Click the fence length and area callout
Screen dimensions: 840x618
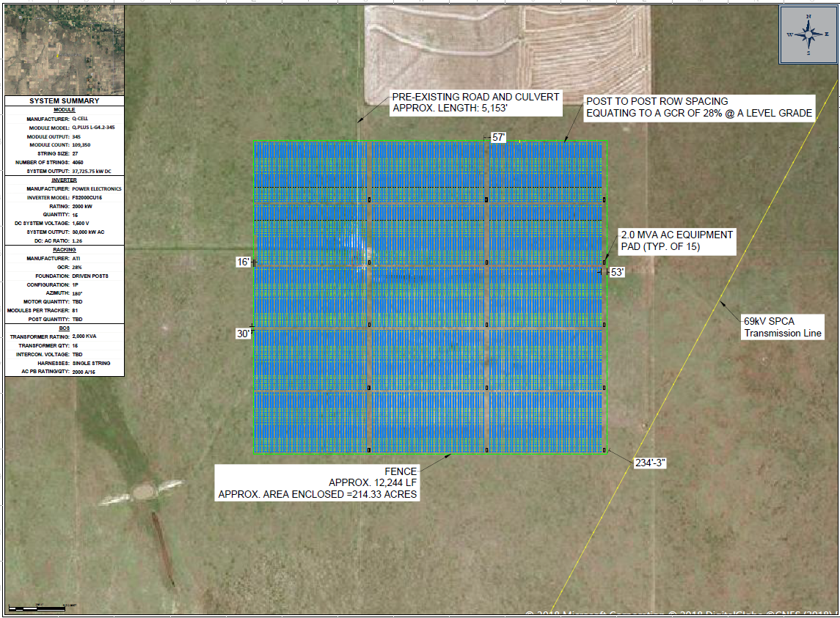click(317, 483)
